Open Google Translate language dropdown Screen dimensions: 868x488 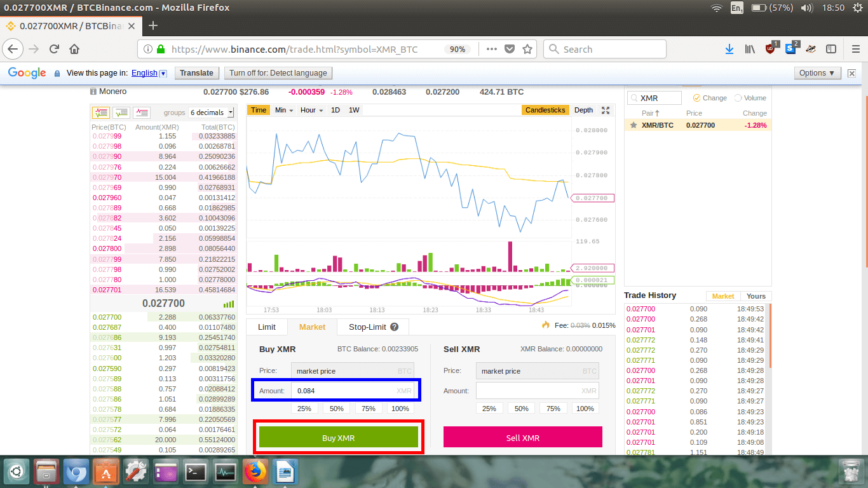coord(149,73)
